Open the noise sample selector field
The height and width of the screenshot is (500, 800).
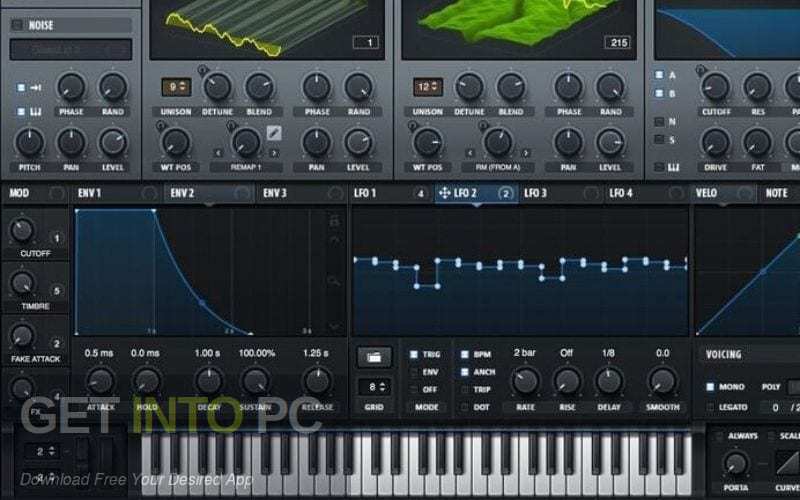[x=71, y=49]
